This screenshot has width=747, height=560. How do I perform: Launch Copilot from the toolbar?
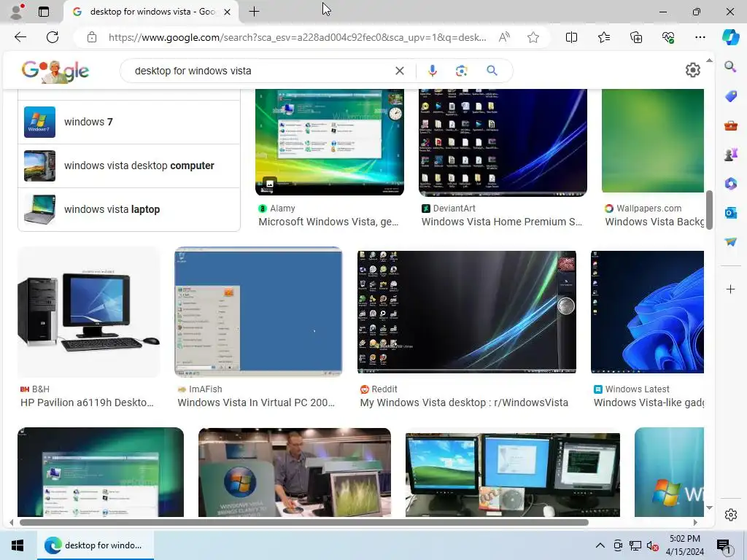click(730, 37)
